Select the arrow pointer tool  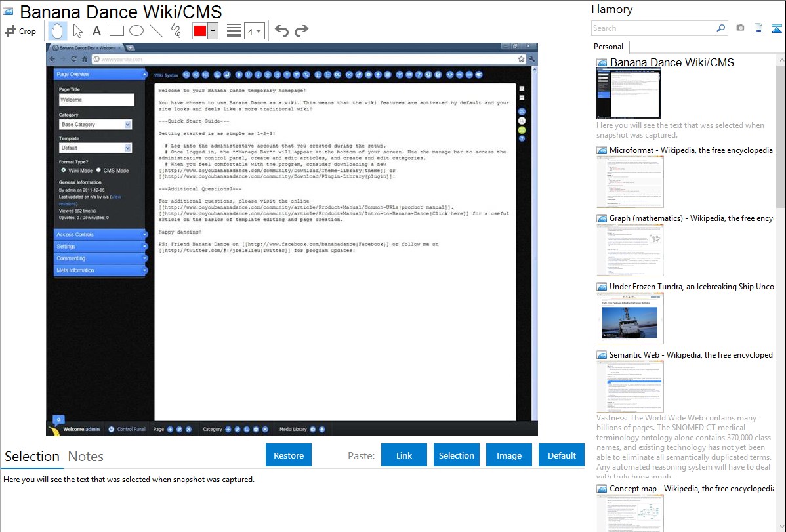pyautogui.click(x=77, y=31)
